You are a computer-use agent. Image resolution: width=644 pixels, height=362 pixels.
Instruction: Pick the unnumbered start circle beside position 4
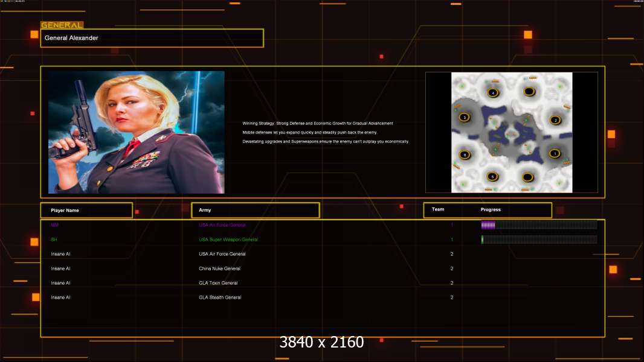pos(529,92)
